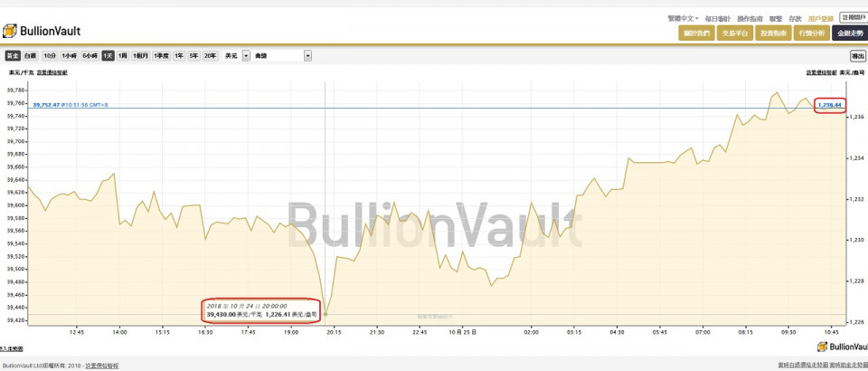Click the price alert link above the left axis
The width and height of the screenshot is (868, 371).
pos(52,72)
